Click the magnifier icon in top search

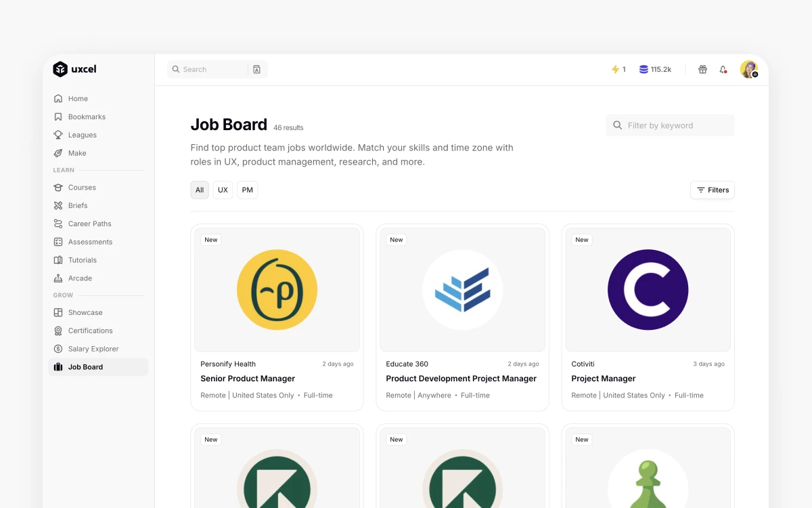coord(176,69)
